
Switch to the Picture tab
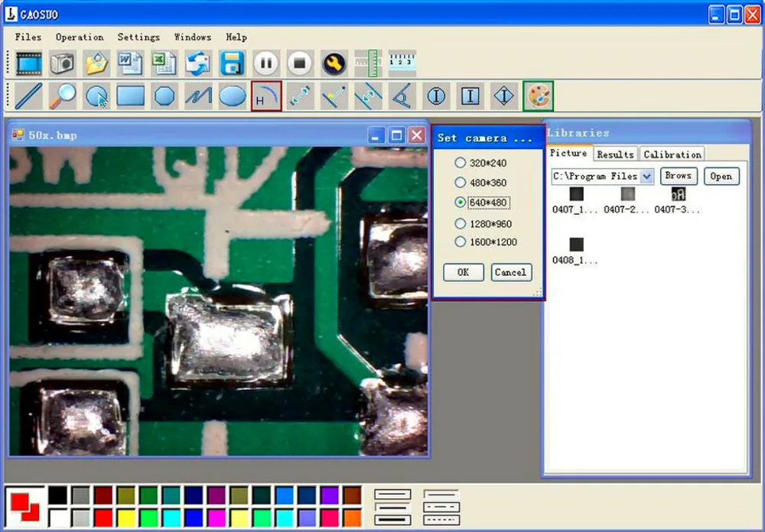pos(568,153)
